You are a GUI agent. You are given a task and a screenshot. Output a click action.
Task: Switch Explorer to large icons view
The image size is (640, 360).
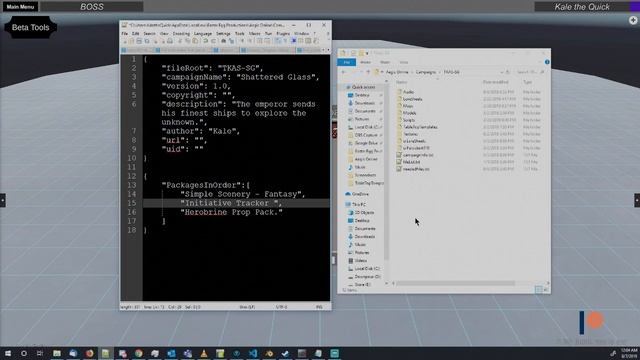click(x=546, y=289)
